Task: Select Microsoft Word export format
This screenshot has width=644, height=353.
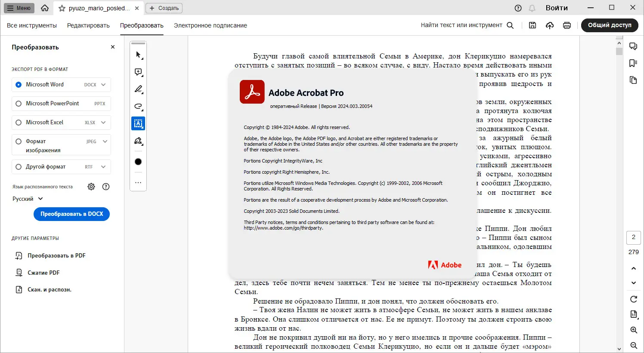Action: pos(19,85)
